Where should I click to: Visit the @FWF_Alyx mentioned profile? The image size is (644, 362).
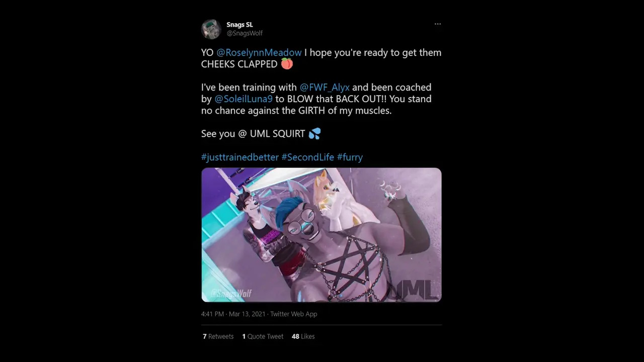pyautogui.click(x=325, y=87)
